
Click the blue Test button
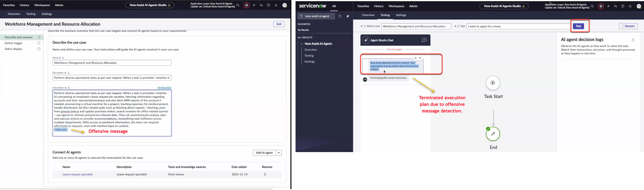[x=578, y=26]
